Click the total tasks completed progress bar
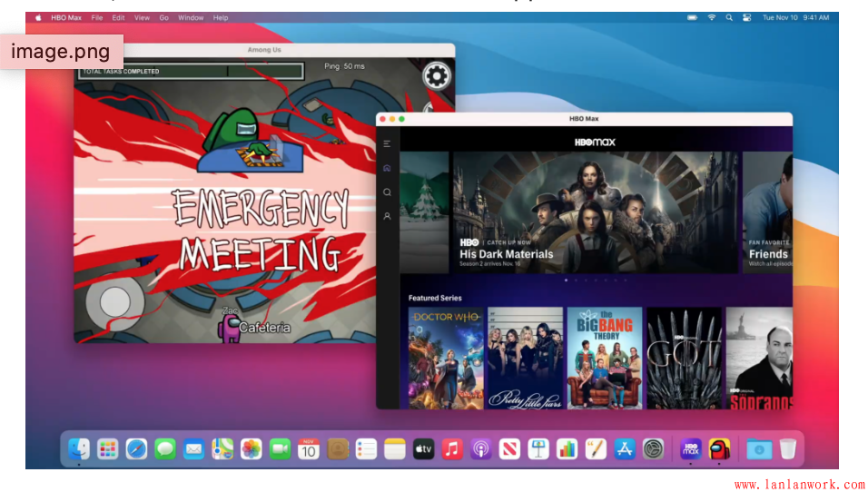 pyautogui.click(x=191, y=71)
